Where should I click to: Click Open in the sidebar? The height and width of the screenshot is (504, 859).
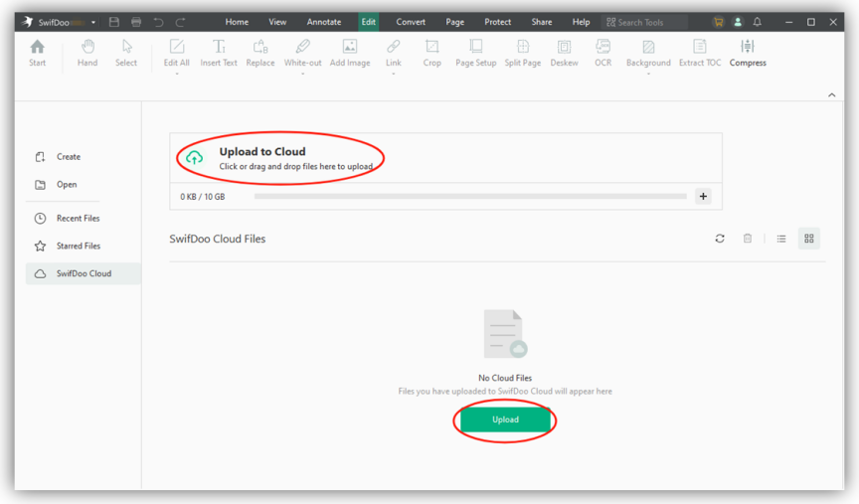click(x=67, y=185)
